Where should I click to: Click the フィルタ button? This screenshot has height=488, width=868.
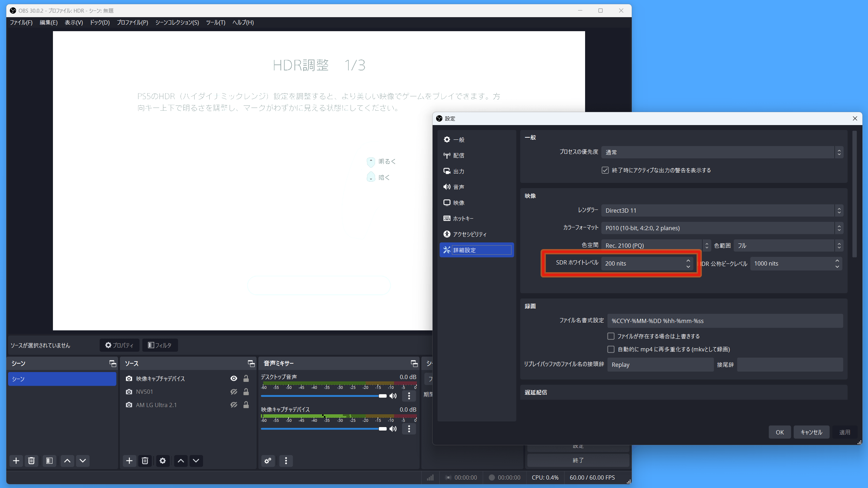(x=160, y=345)
